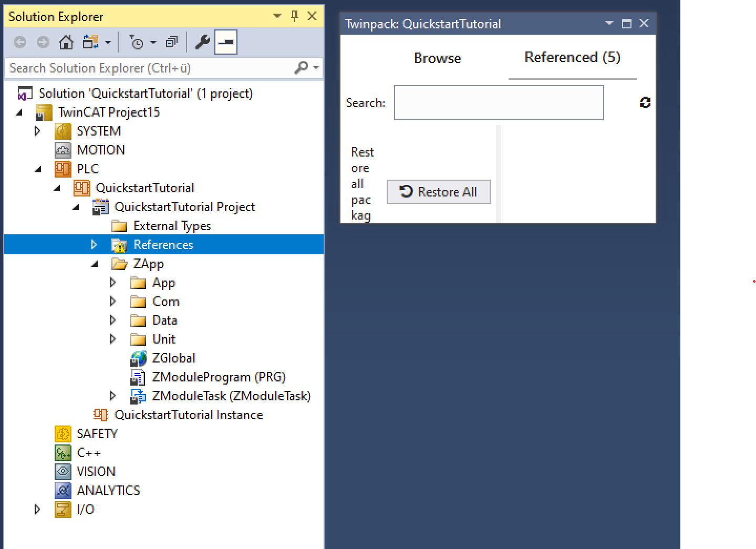Expand the I/O node
This screenshot has width=756, height=549.
point(37,509)
